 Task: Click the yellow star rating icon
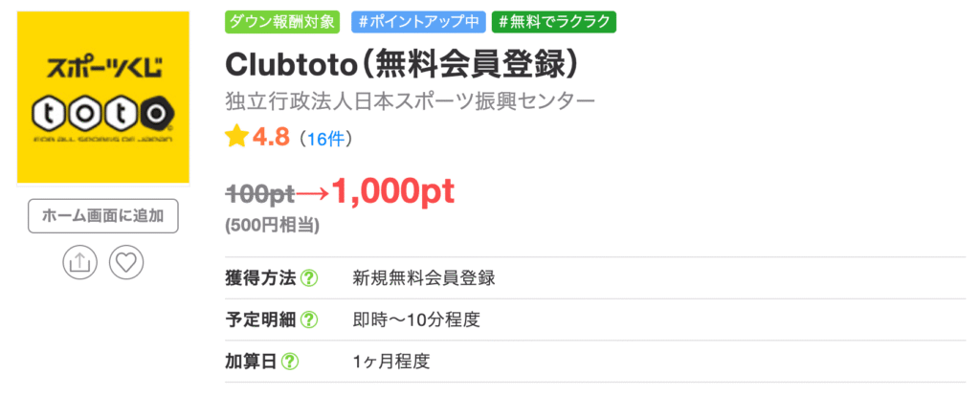[236, 137]
